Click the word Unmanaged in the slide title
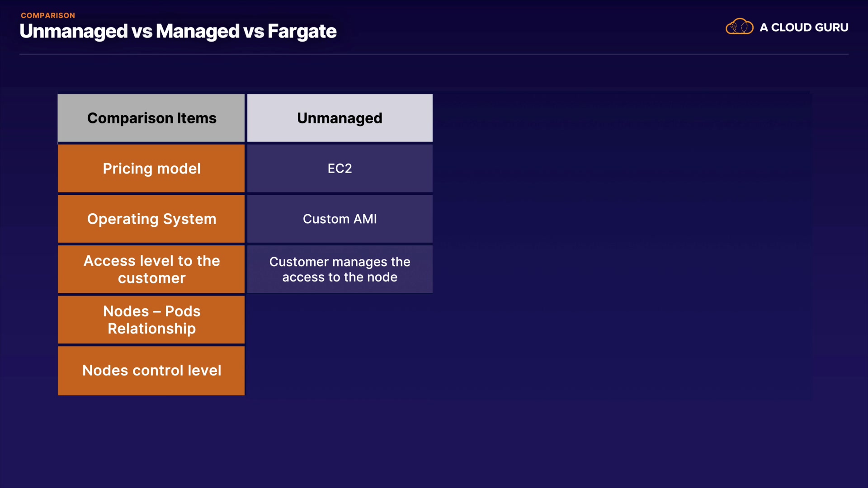Viewport: 868px width, 488px height. (74, 31)
